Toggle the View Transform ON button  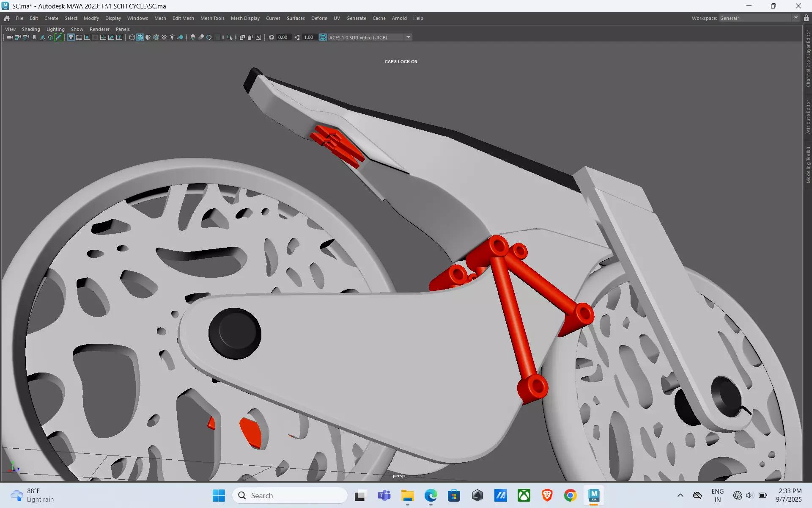pos(323,37)
